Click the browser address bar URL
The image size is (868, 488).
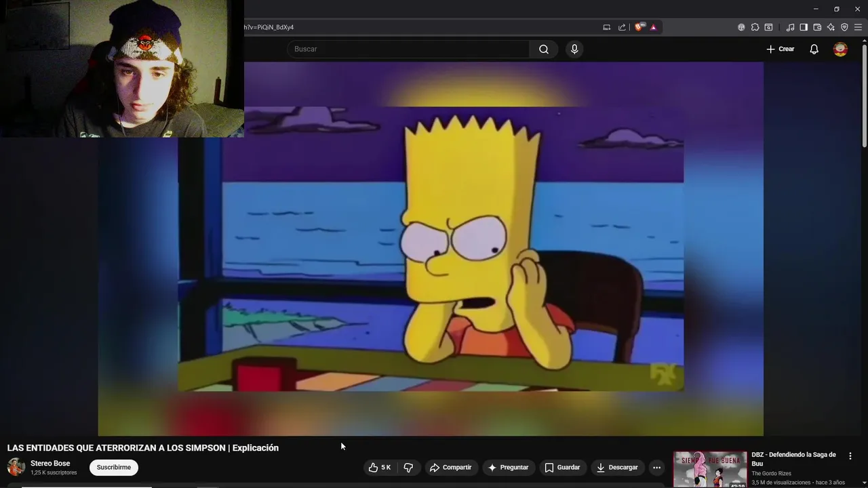[269, 27]
